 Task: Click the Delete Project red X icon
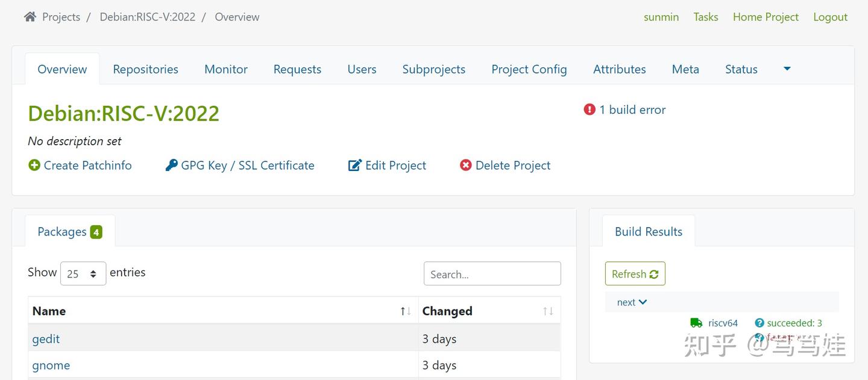click(x=466, y=165)
